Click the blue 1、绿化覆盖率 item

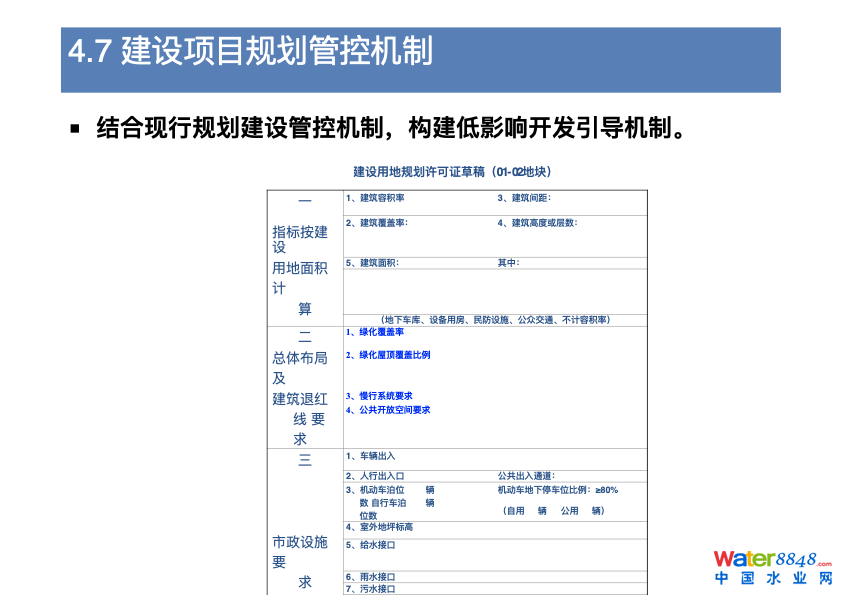point(375,332)
